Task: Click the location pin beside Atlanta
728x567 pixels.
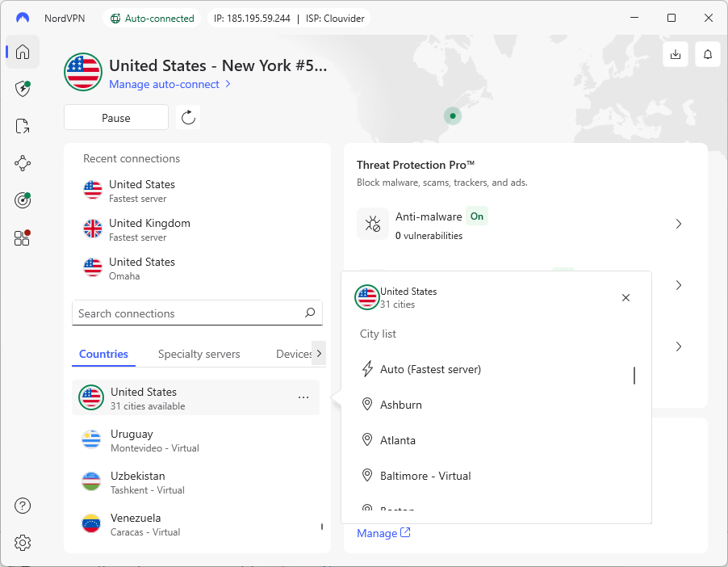Action: tap(367, 439)
